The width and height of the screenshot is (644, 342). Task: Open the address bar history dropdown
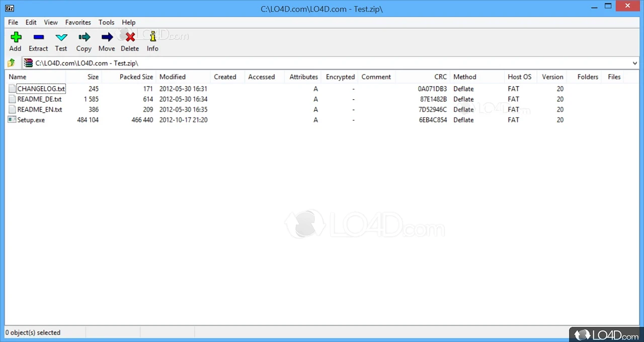point(634,62)
